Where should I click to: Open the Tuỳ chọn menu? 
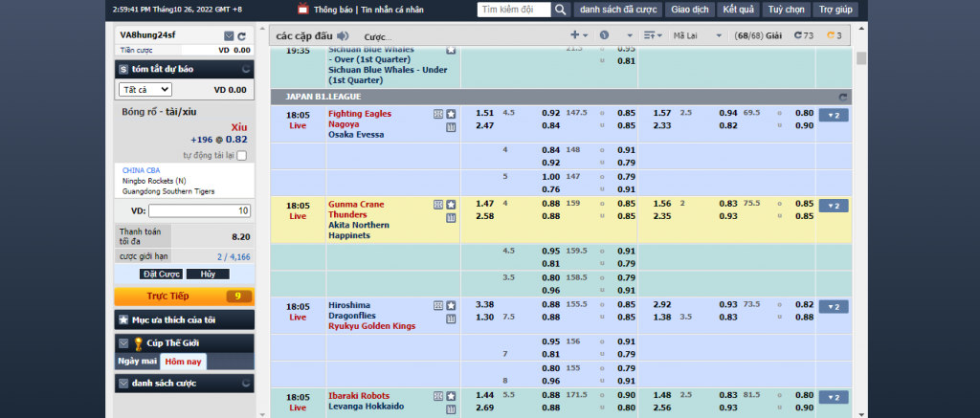coord(787,10)
